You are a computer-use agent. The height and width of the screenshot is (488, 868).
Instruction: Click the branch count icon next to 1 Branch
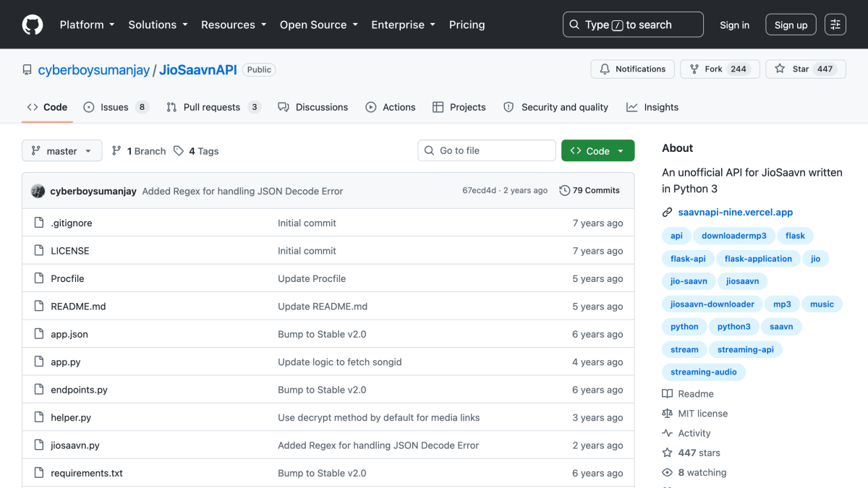(117, 151)
